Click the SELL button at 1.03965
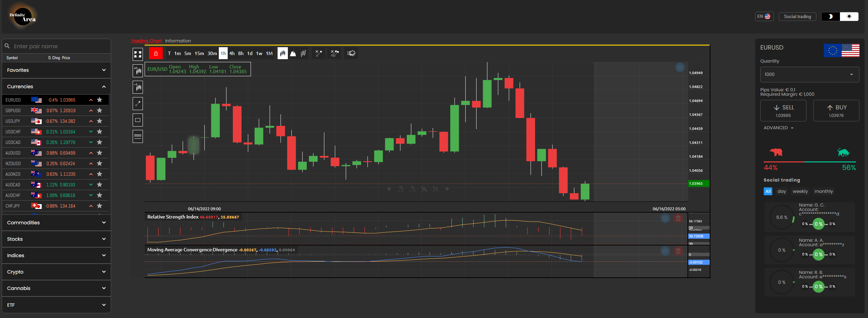This screenshot has width=868, height=318. point(783,111)
